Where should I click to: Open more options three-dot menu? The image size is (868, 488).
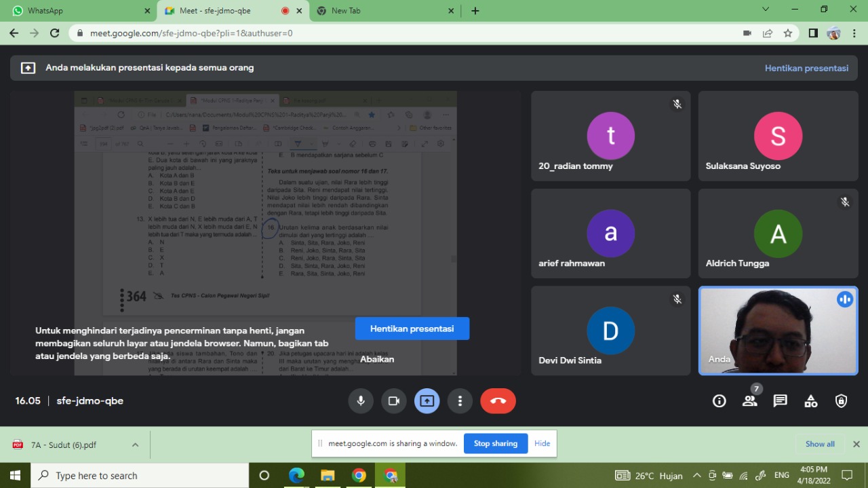[x=460, y=401]
